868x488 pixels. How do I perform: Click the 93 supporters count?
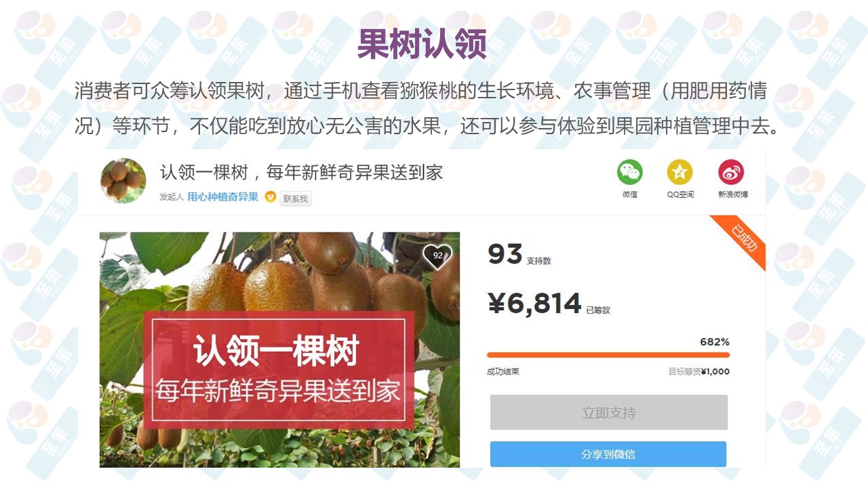pos(505,254)
